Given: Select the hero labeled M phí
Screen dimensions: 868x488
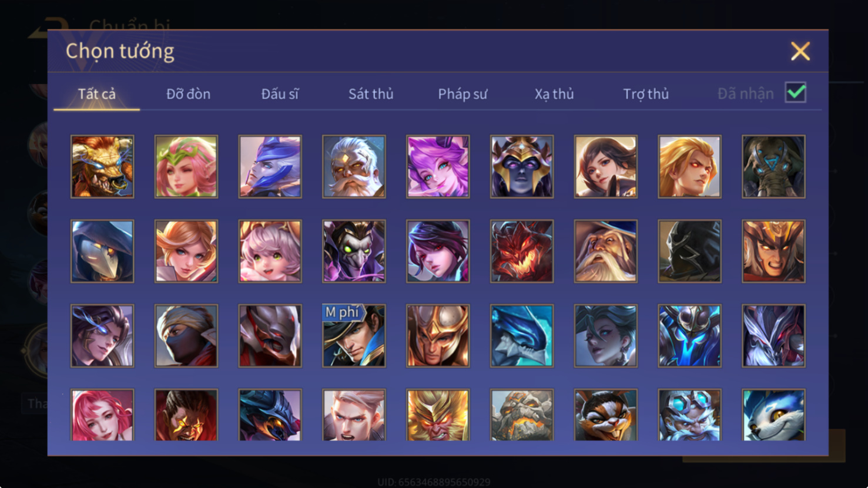Looking at the screenshot, I should pos(354,336).
